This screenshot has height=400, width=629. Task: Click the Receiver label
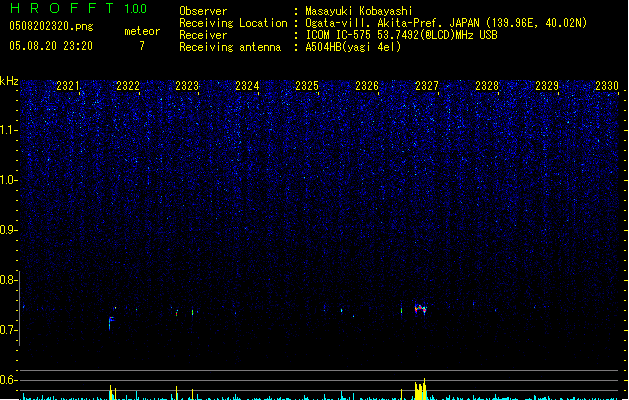pyautogui.click(x=203, y=35)
